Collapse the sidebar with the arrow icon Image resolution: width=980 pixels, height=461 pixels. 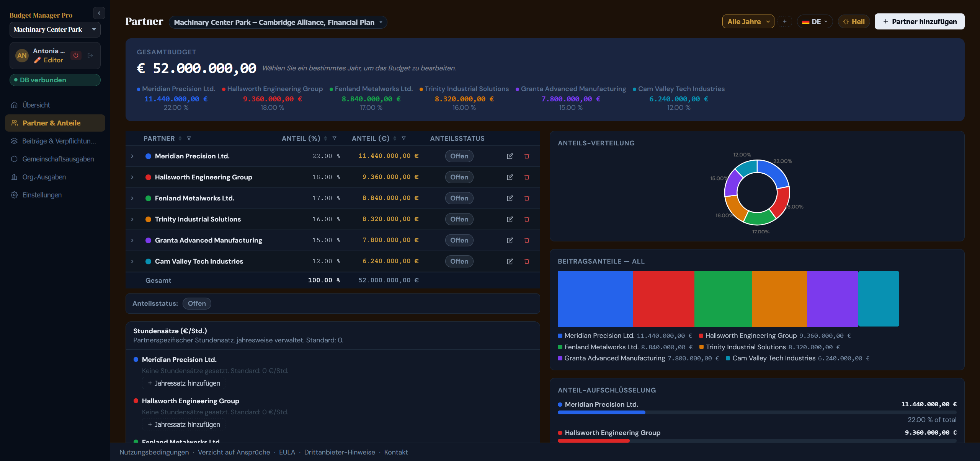(99, 13)
